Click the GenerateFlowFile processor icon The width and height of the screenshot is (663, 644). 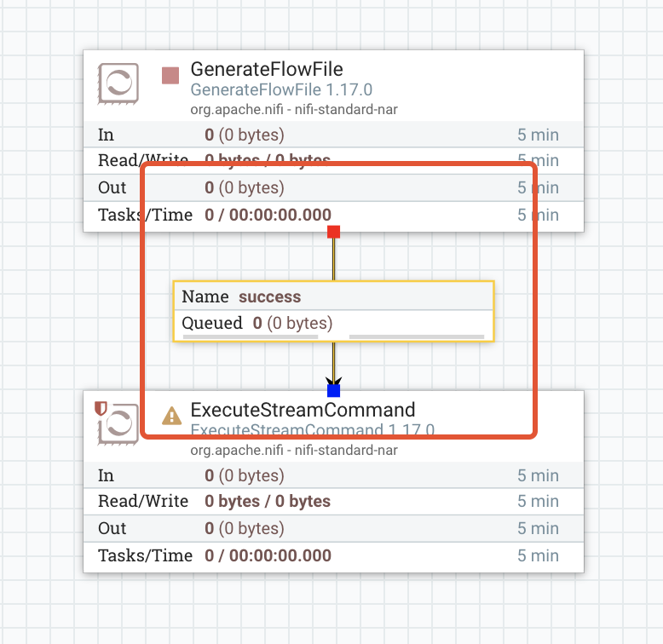tap(118, 83)
